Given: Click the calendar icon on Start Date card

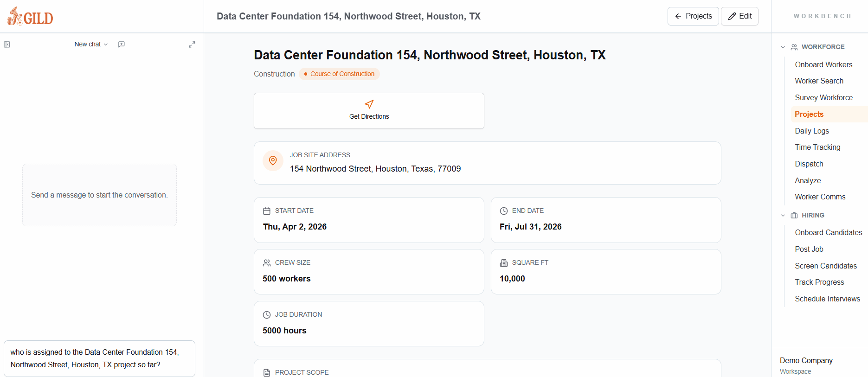Looking at the screenshot, I should [266, 211].
